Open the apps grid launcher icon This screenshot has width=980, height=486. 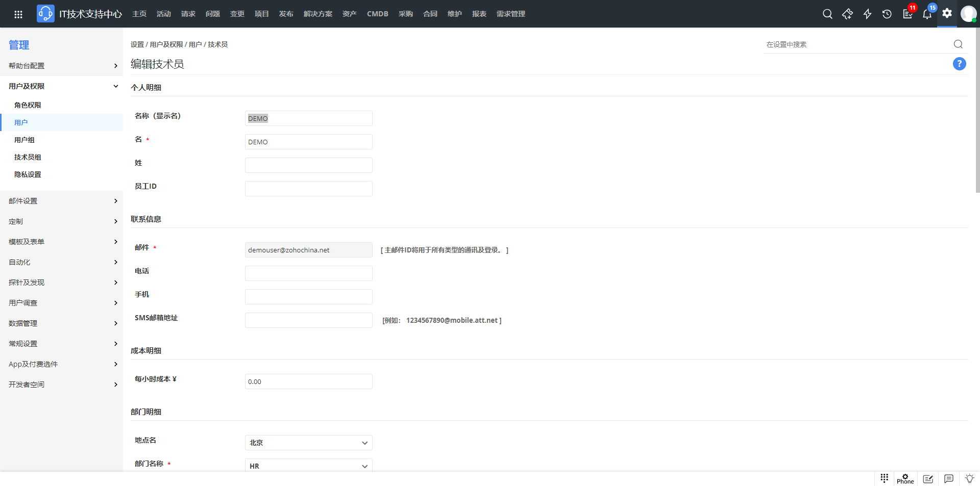click(x=18, y=14)
